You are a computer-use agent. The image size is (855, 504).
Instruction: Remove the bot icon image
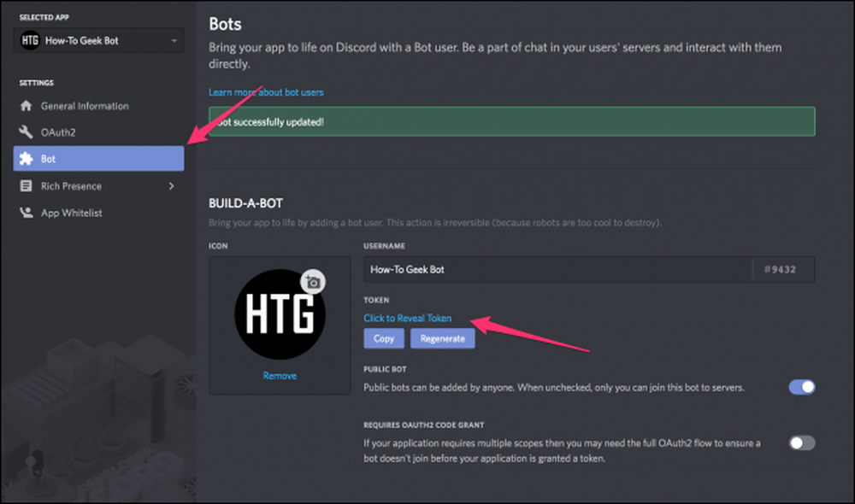[x=280, y=375]
